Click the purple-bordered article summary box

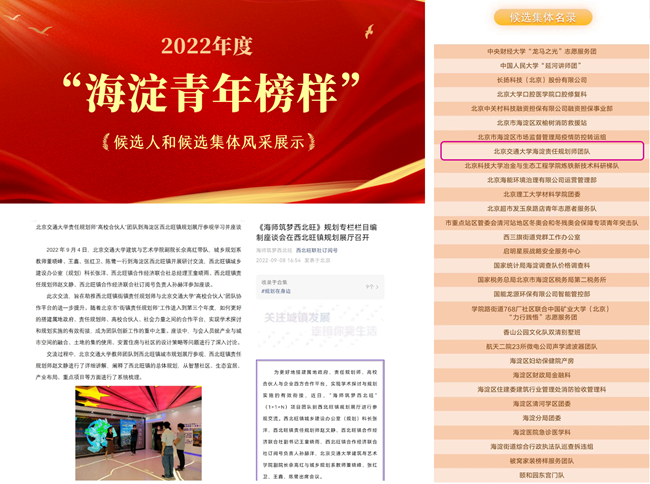tap(320, 422)
